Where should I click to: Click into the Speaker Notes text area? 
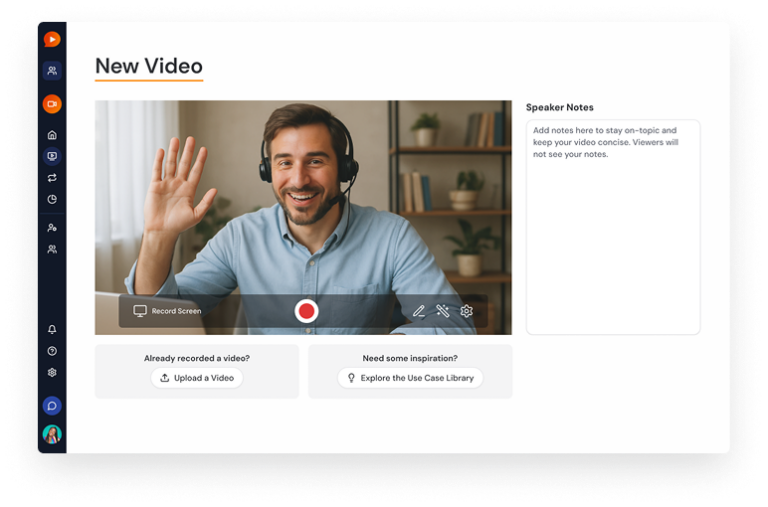point(613,227)
